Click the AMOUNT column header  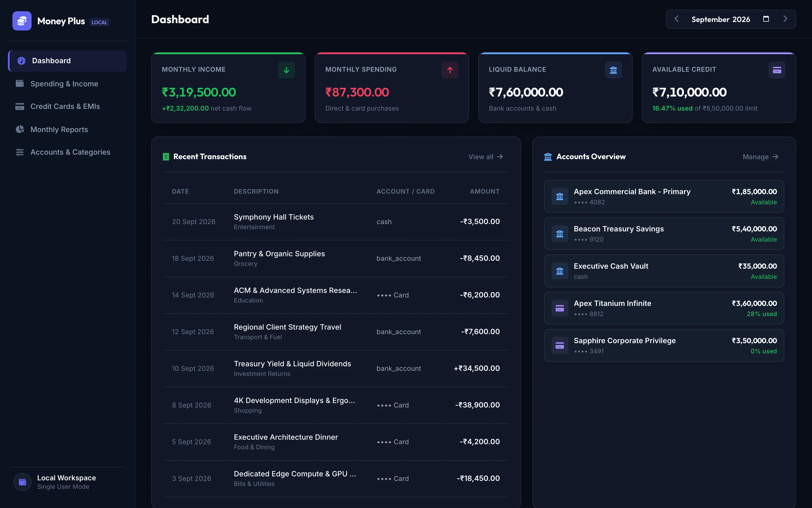[x=485, y=192]
